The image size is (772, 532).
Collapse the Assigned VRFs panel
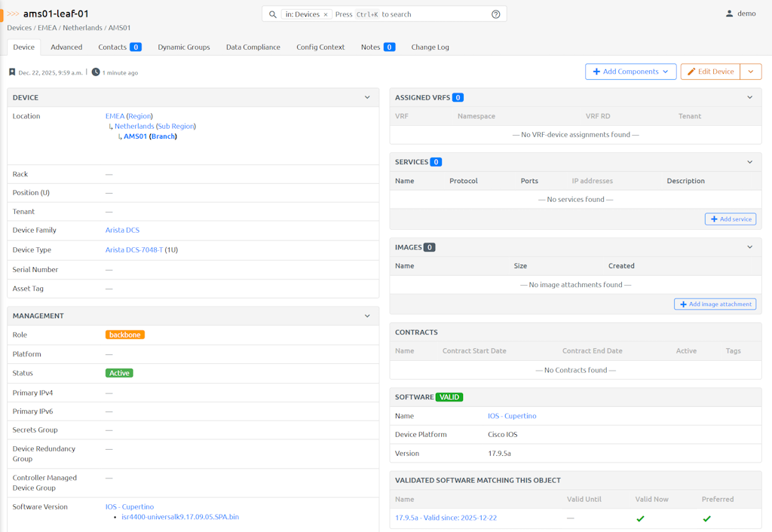[749, 97]
